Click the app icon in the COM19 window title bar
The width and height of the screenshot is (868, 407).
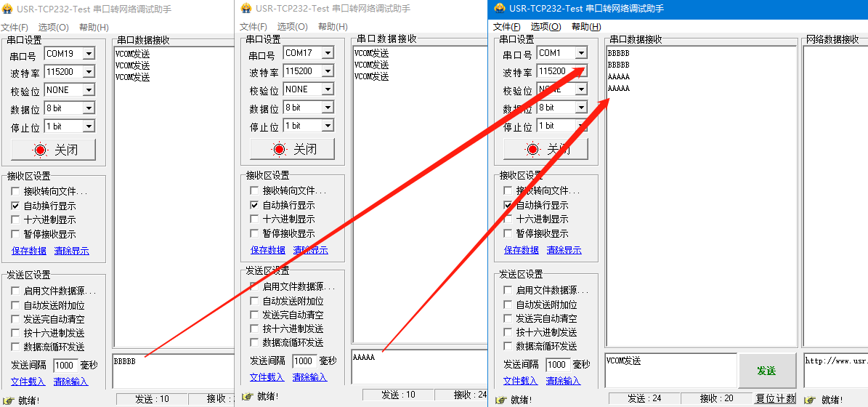click(x=7, y=9)
